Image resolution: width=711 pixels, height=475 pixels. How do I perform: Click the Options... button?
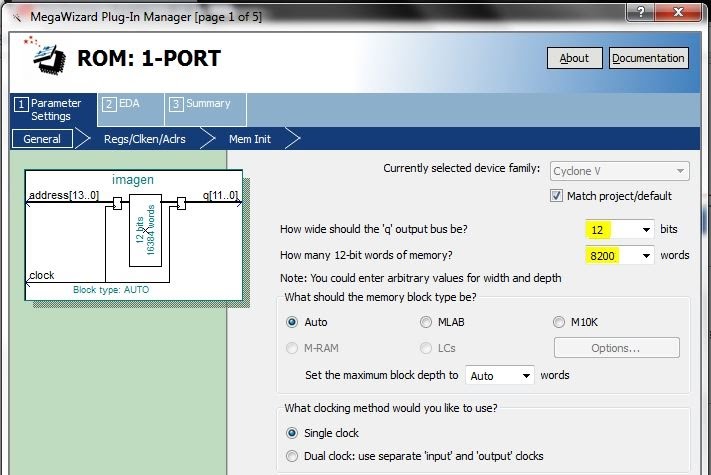click(616, 348)
